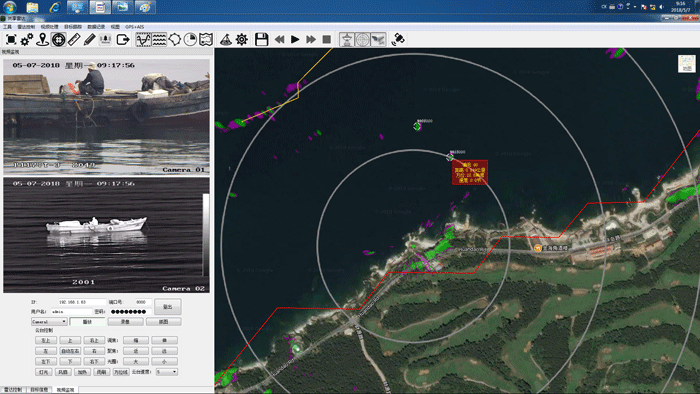The width and height of the screenshot is (700, 394).
Task: Toggle the surveillance camera icon
Action: (x=378, y=40)
